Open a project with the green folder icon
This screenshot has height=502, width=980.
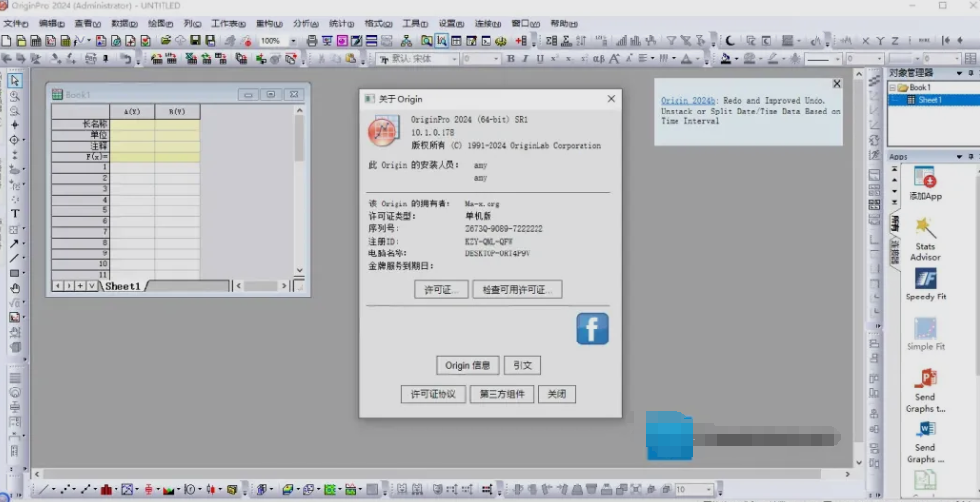tap(165, 41)
